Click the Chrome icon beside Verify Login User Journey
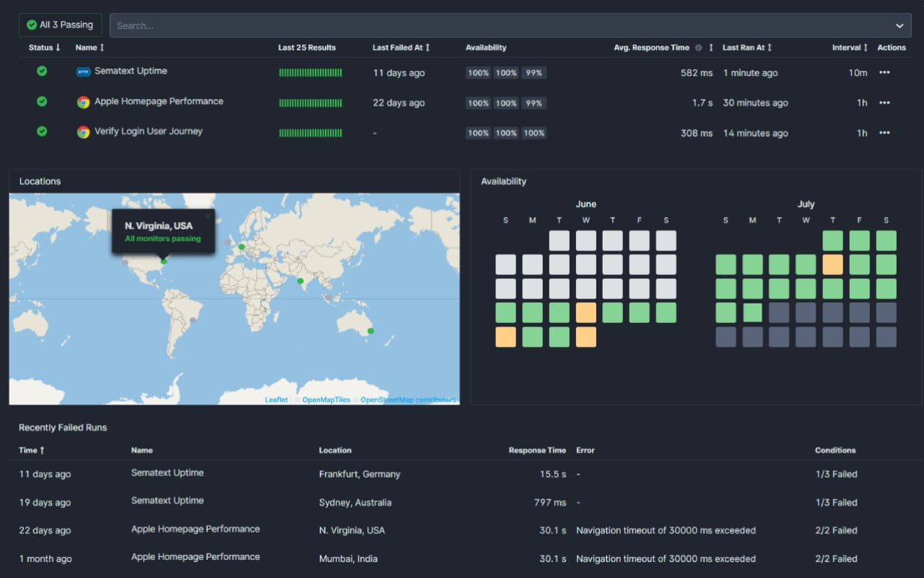The image size is (924, 578). pos(83,132)
